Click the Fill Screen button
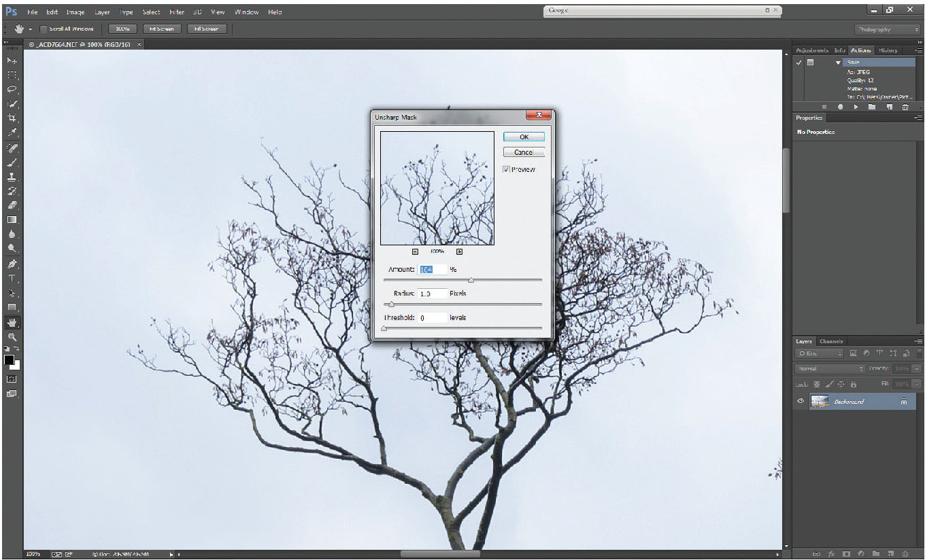 pos(207,29)
